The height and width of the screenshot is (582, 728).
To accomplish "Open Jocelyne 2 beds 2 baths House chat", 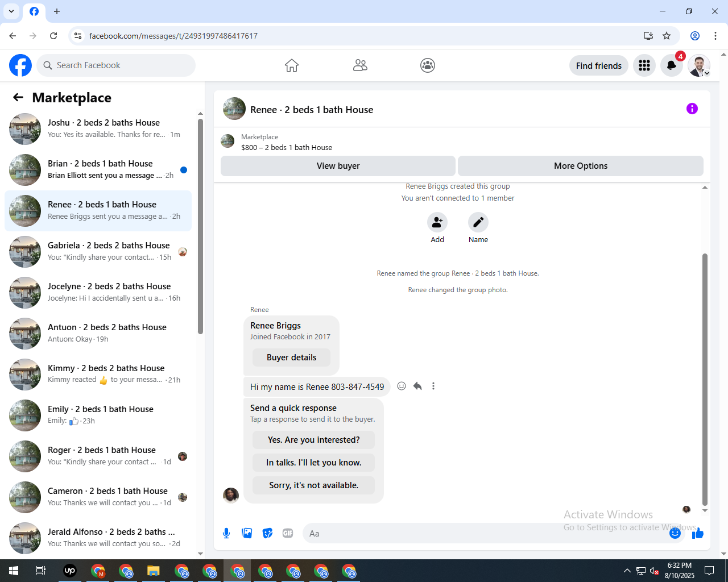I will coord(98,293).
